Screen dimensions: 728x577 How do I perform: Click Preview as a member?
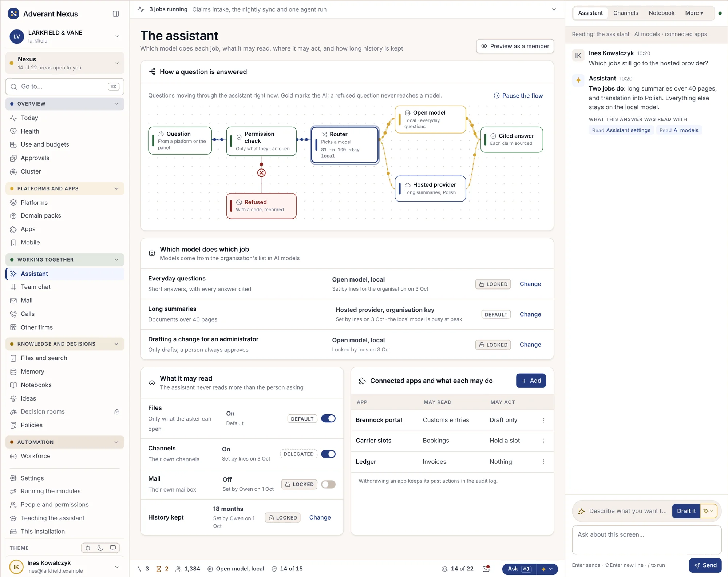tap(515, 46)
